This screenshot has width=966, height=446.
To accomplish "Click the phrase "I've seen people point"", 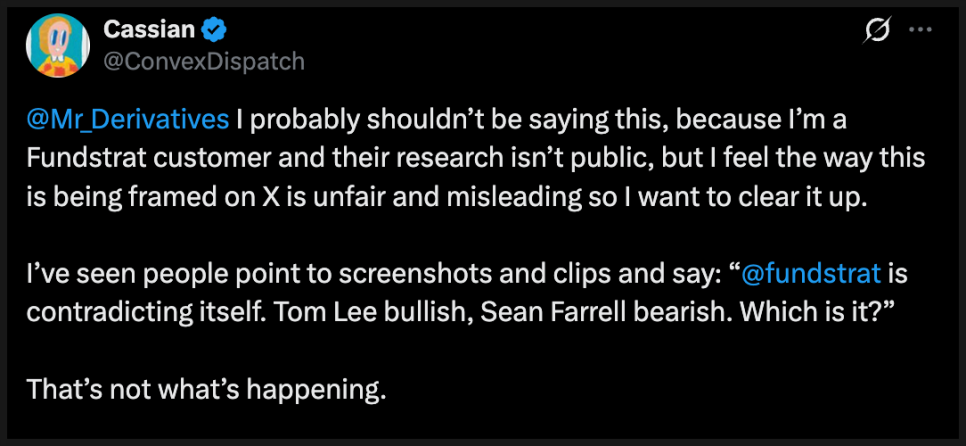I will [136, 270].
